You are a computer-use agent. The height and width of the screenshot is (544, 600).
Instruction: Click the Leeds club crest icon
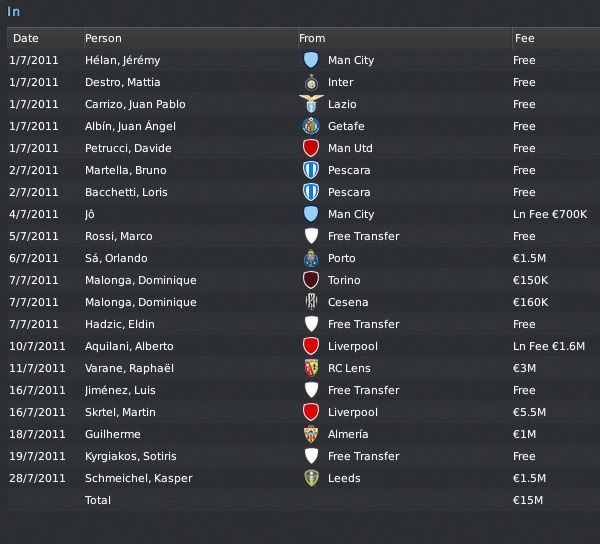pos(310,478)
